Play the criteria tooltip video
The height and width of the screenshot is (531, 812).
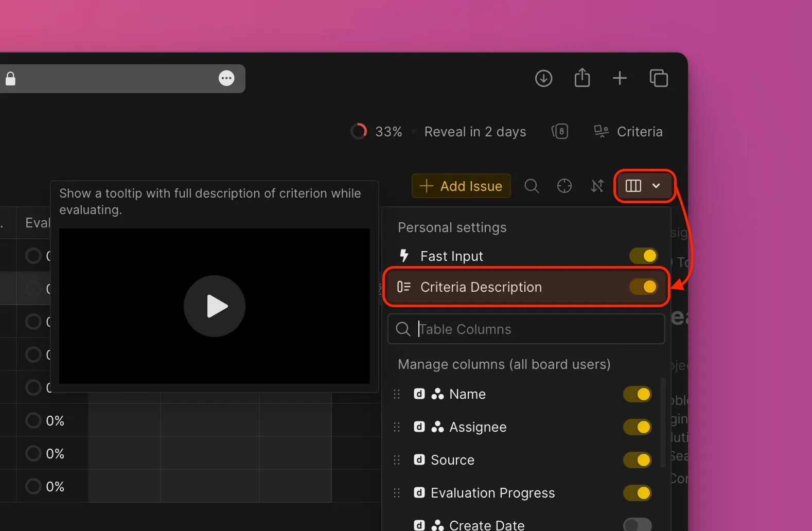[x=215, y=306]
